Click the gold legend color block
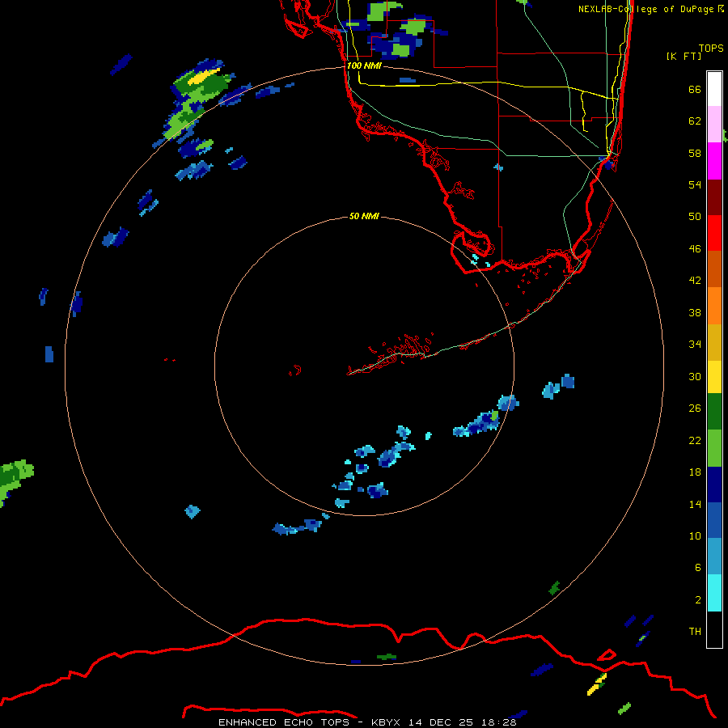 coord(714,342)
